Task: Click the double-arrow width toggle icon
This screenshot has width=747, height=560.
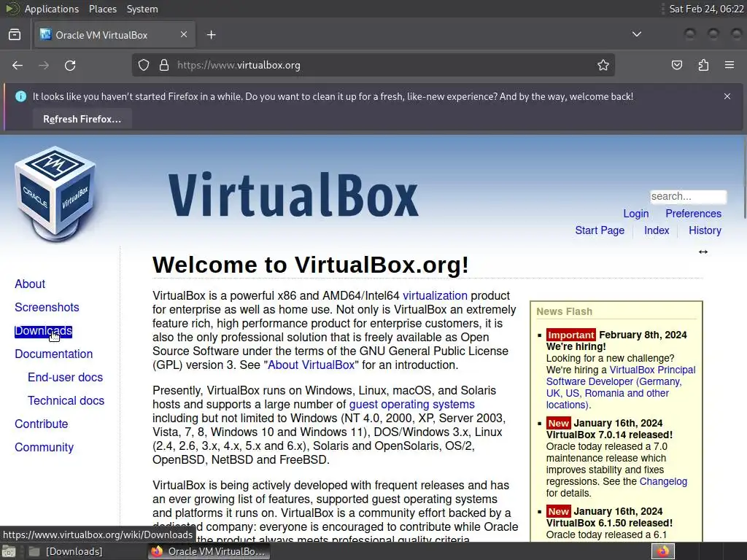Action: (x=703, y=252)
